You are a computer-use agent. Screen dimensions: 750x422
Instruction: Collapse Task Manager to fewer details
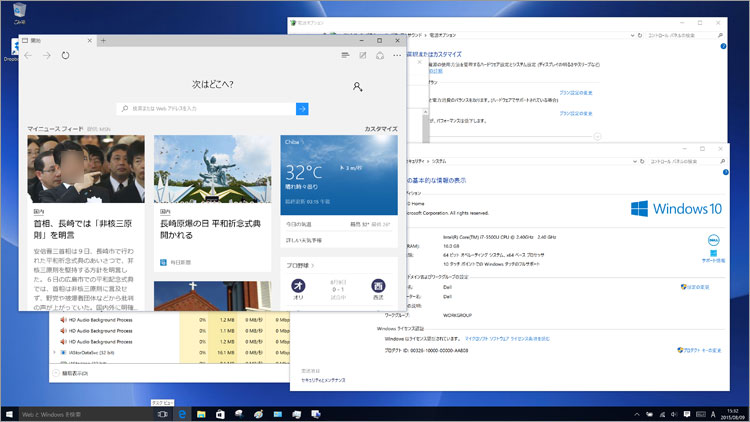click(68, 373)
